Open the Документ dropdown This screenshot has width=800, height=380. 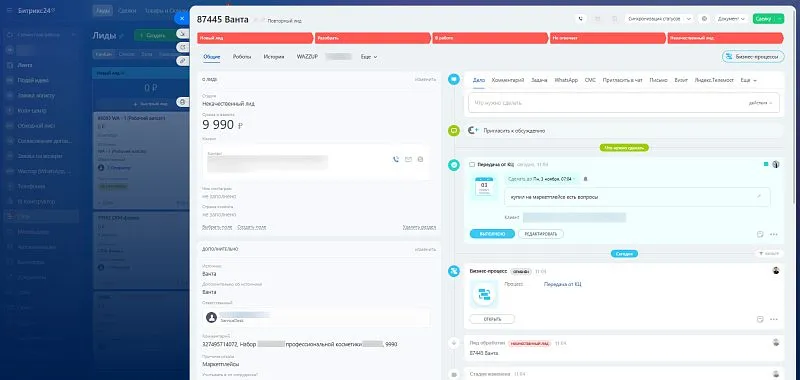(x=730, y=18)
